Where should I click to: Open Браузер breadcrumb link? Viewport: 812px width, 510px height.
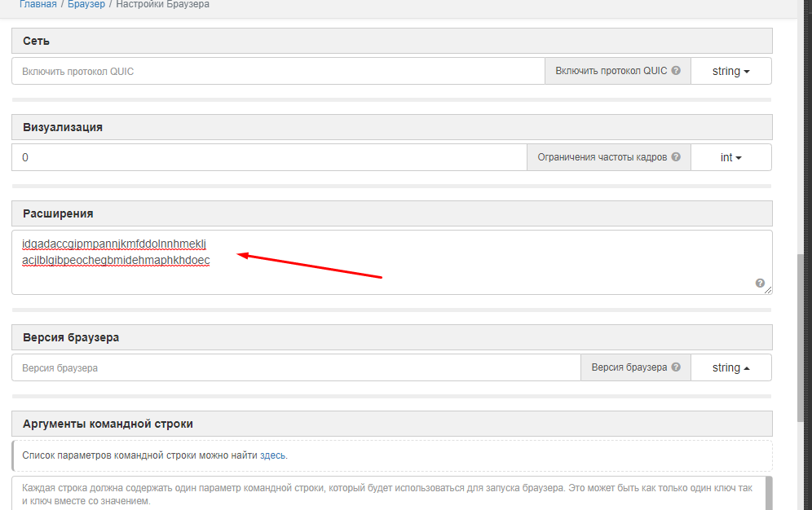coord(86,5)
